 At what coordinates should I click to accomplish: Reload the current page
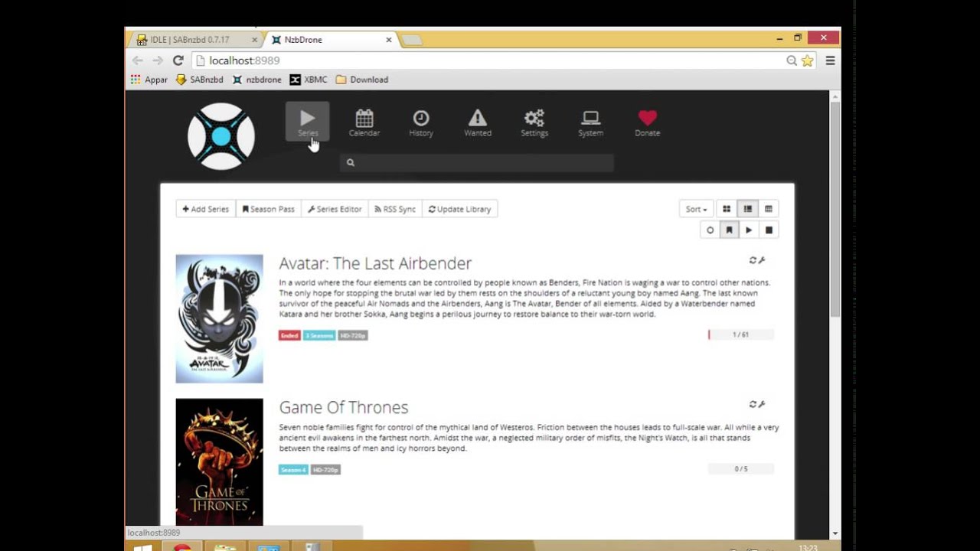point(178,60)
